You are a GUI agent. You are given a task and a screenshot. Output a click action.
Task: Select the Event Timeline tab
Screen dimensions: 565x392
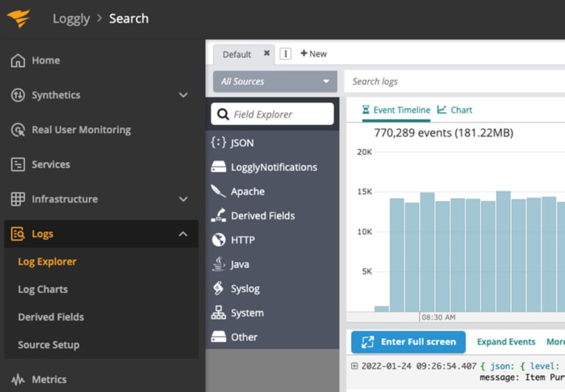click(395, 110)
